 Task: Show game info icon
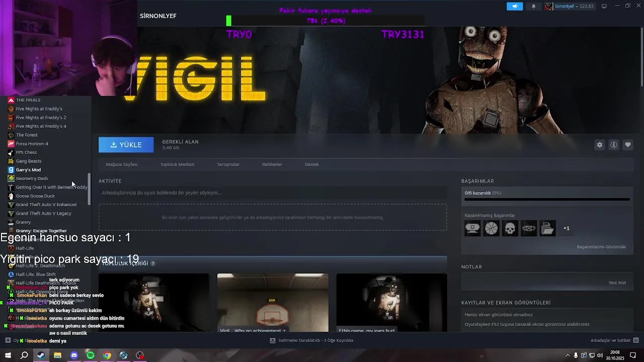(614, 145)
